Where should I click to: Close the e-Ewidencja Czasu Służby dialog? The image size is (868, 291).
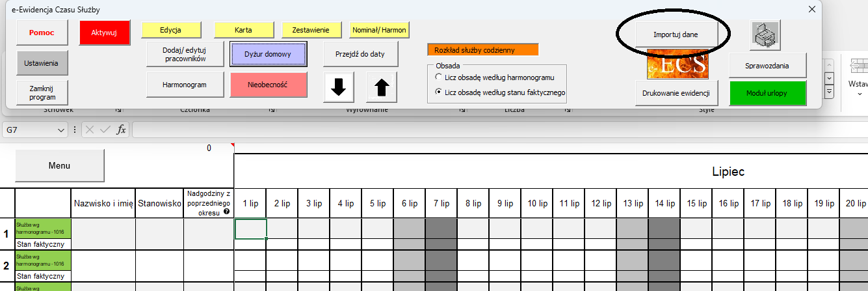pos(811,9)
